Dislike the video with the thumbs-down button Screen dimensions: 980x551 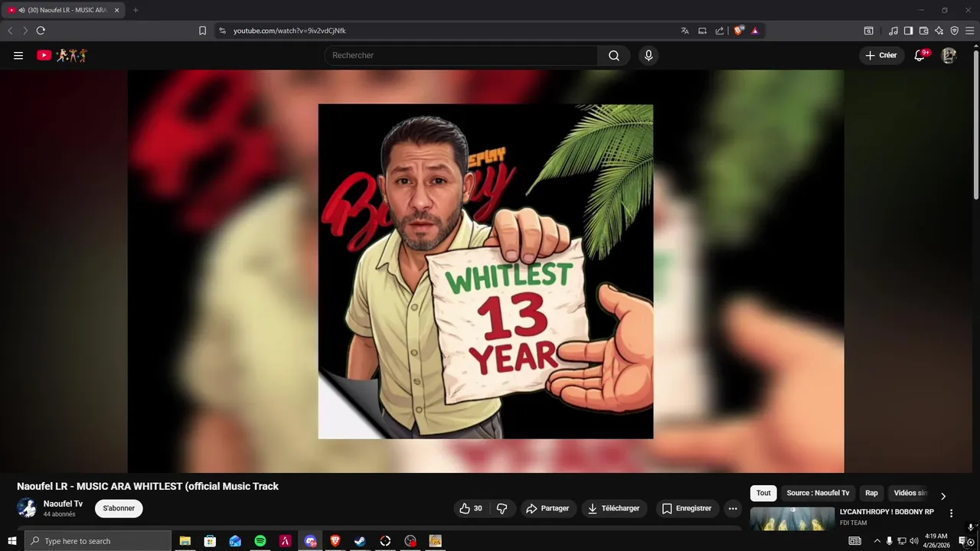pyautogui.click(x=502, y=508)
